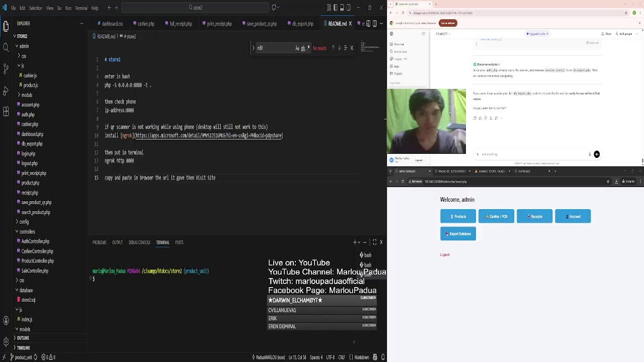
Task: Click the Cashier / POS button
Action: pyautogui.click(x=496, y=216)
